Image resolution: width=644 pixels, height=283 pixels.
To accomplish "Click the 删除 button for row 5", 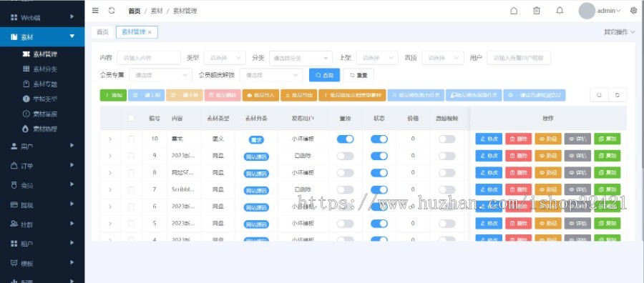I will pyautogui.click(x=518, y=223).
